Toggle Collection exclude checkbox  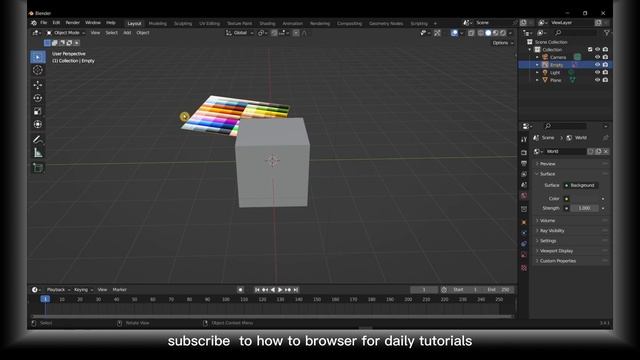pos(590,49)
